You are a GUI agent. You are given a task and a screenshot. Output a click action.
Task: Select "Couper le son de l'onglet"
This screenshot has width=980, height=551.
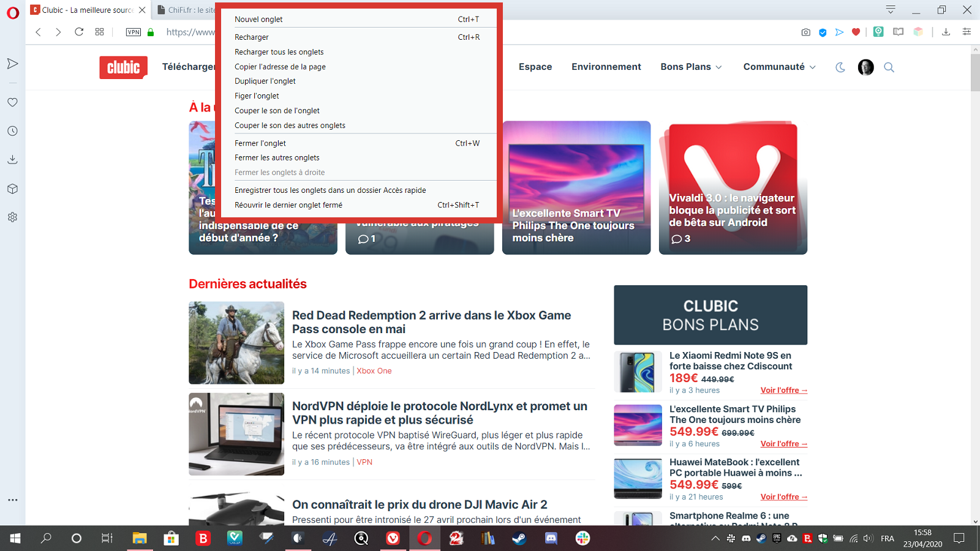tap(277, 111)
